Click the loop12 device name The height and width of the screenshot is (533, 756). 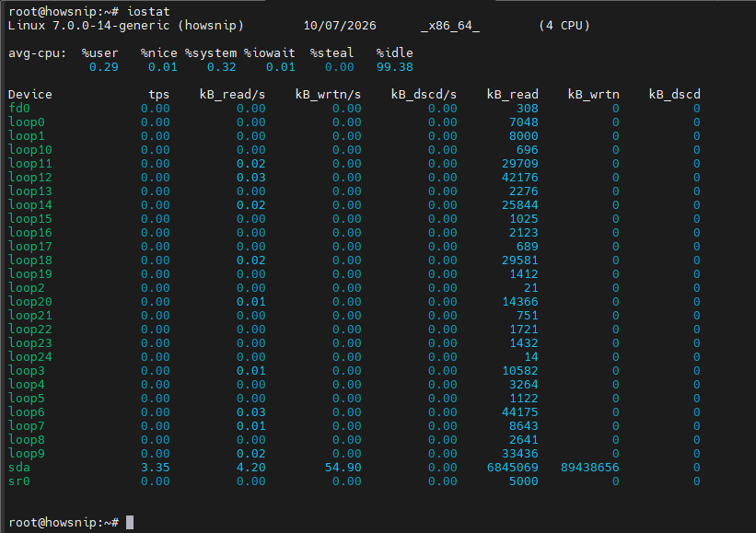[29, 178]
